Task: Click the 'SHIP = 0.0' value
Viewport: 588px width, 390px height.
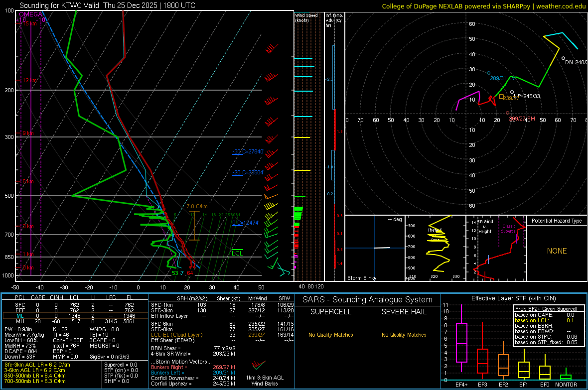Action: (117, 381)
